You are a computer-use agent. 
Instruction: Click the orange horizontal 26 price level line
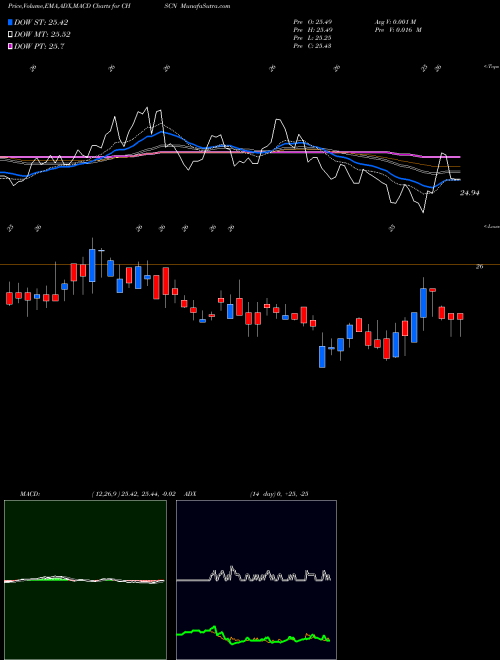click(x=250, y=265)
